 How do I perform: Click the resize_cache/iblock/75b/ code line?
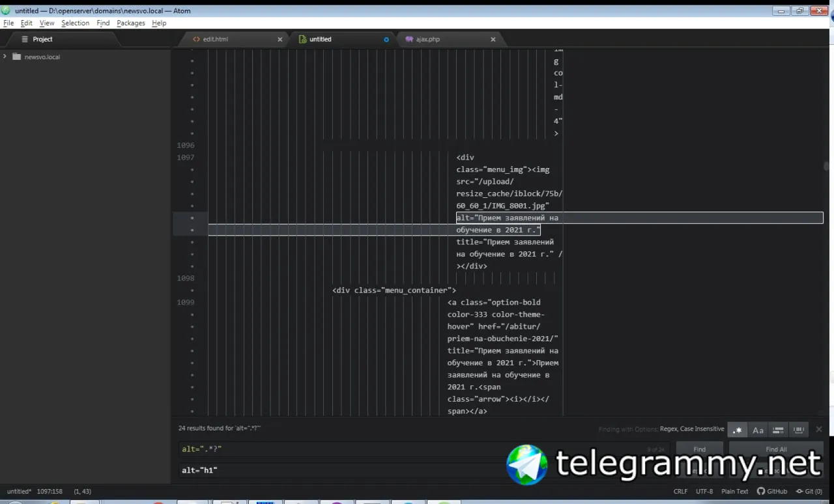[510, 193]
